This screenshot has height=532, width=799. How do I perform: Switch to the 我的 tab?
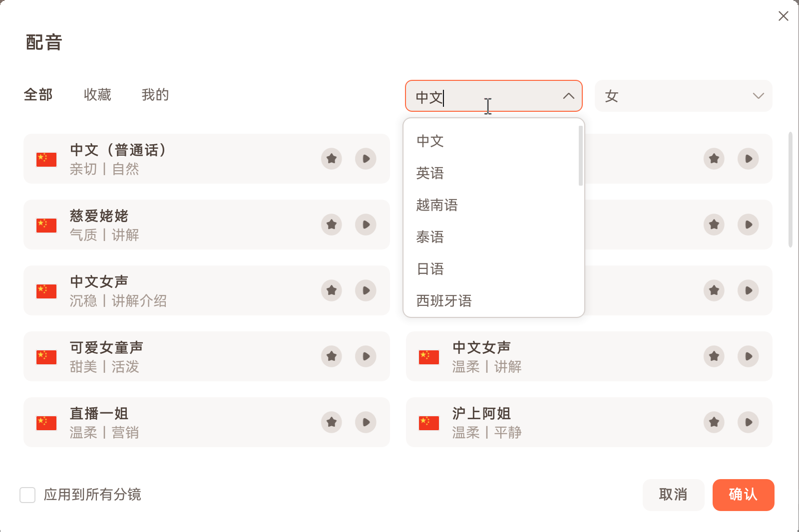(155, 95)
